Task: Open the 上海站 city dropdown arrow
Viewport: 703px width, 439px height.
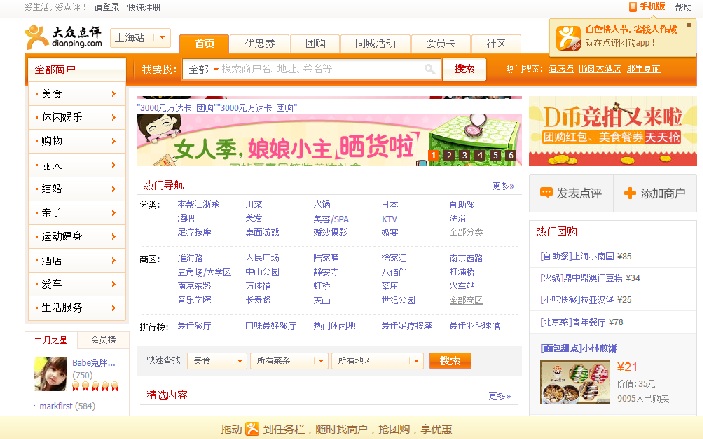Action: point(162,38)
